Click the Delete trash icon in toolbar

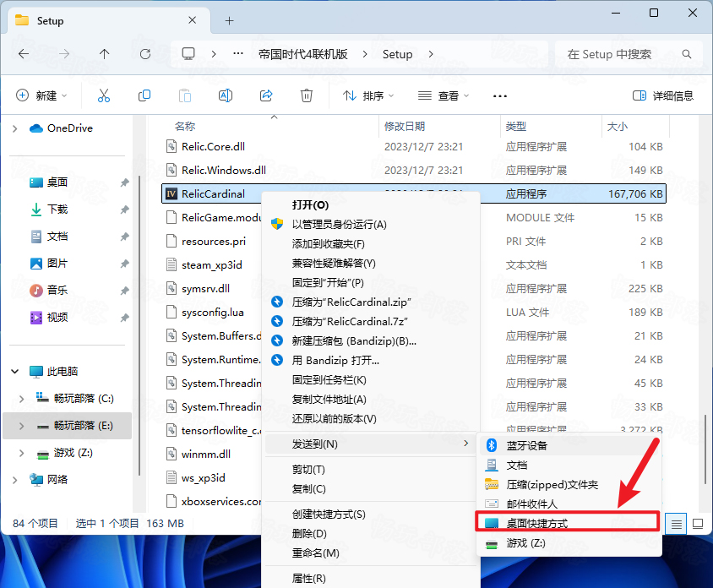pyautogui.click(x=307, y=95)
